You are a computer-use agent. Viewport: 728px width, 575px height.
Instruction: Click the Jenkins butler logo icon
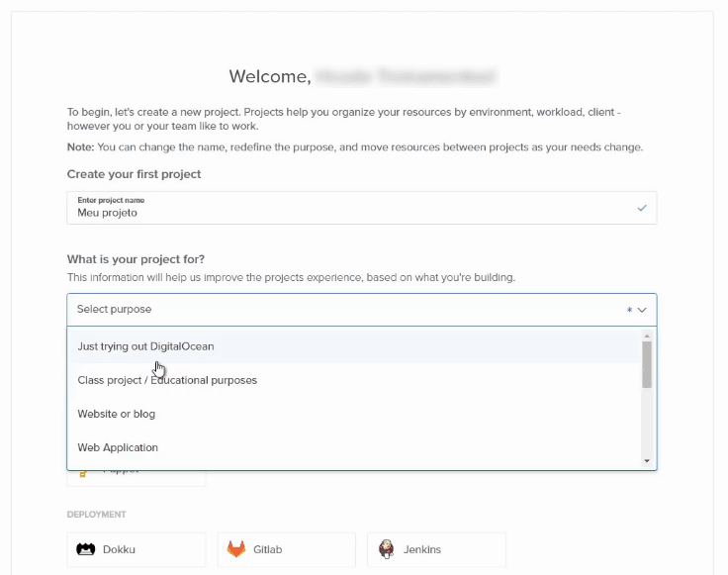pos(386,549)
